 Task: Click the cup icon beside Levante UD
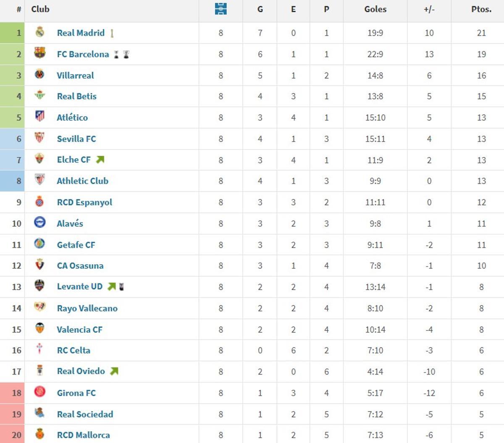coord(122,286)
